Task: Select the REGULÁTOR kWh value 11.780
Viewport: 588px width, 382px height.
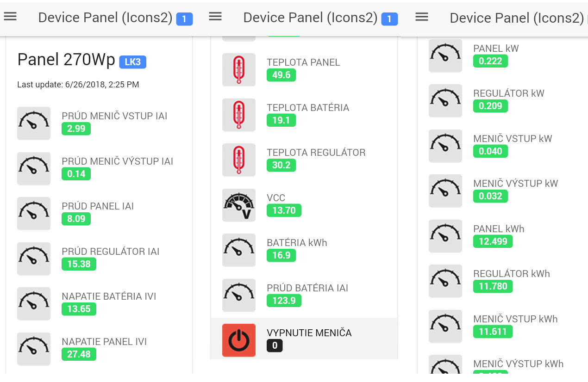Action: coord(493,286)
